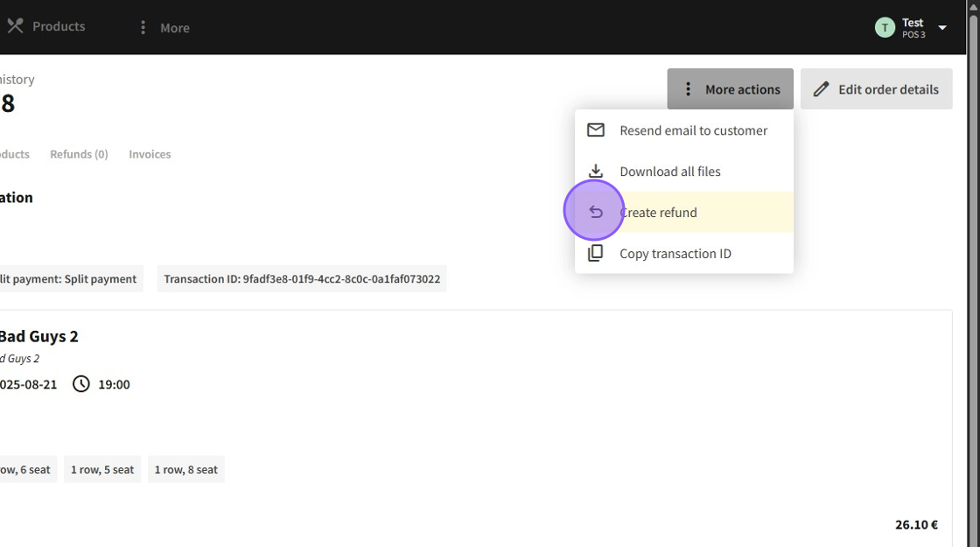This screenshot has height=547, width=980.
Task: Click the green T user avatar
Action: pos(885,28)
